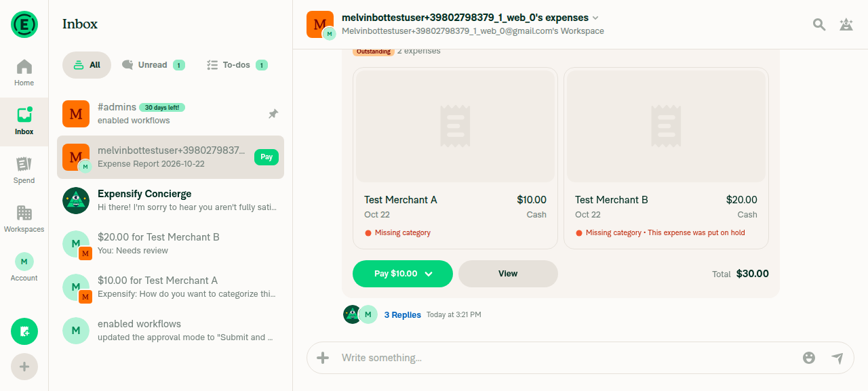Click the View button
The image size is (868, 391).
coord(508,274)
